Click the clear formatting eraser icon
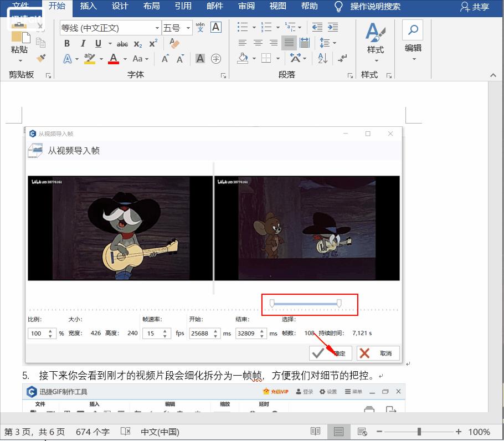Screen dimensions: 504x441 click(174, 43)
